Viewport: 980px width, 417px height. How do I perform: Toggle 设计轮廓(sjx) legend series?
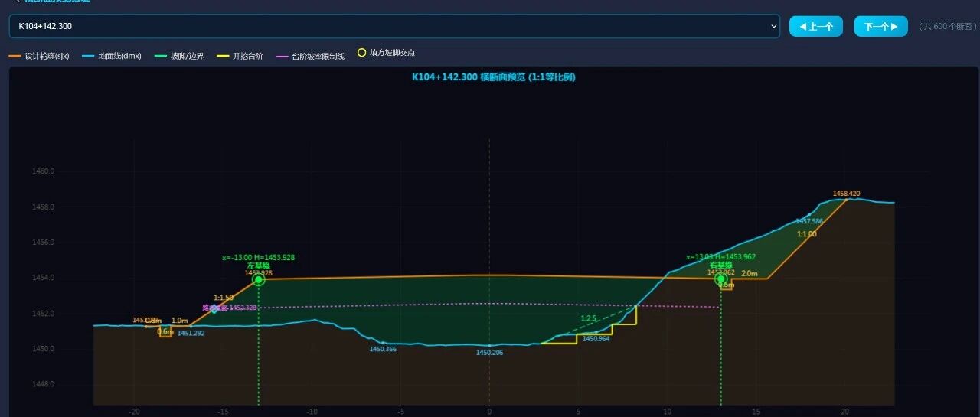40,56
